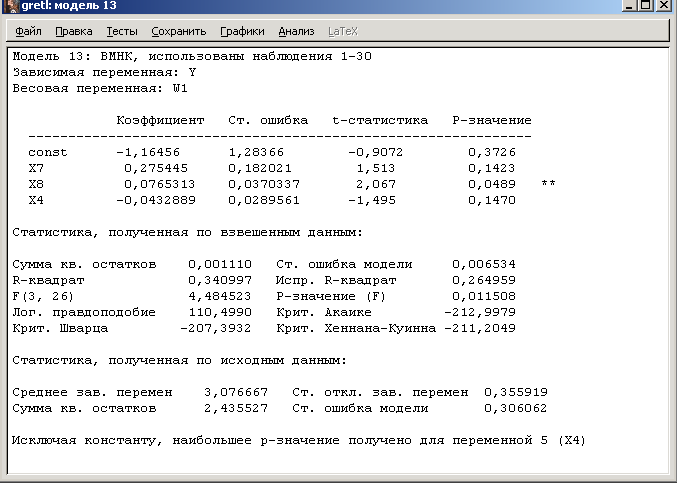The image size is (677, 483).
Task: Click the X4 variable row label
Action: click(36, 200)
